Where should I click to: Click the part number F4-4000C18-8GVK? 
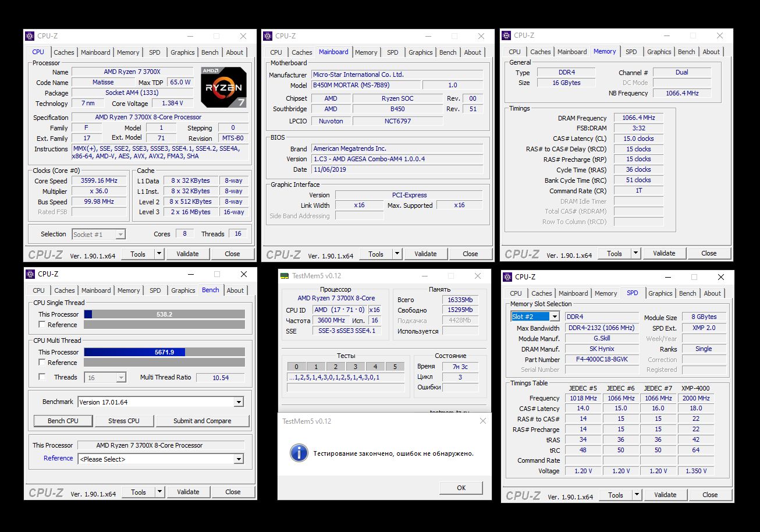coord(602,360)
